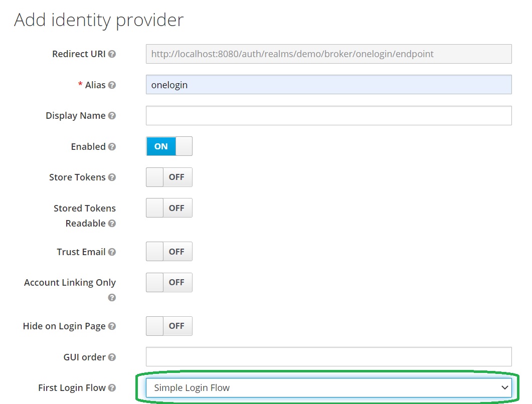Click help icon beside Alias label
The height and width of the screenshot is (404, 532).
[x=112, y=85]
